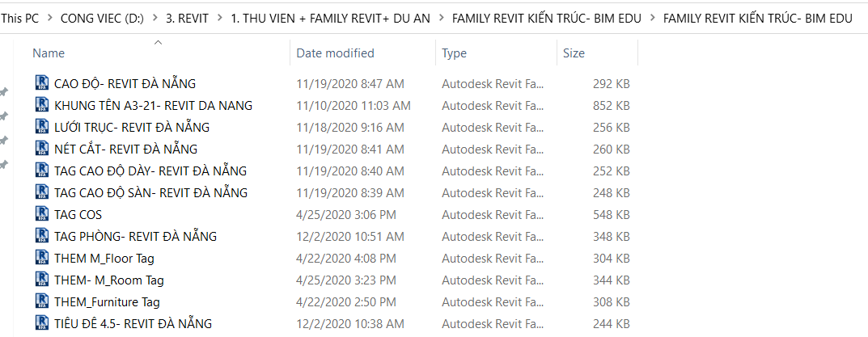Expand the breadcrumb arrow after 3. REVIT
868x337 pixels.
[x=218, y=18]
